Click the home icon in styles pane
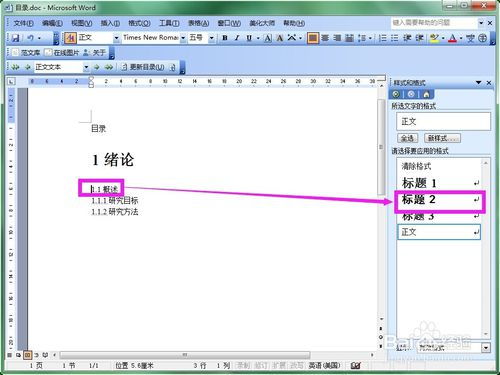The width and height of the screenshot is (500, 375). [x=426, y=94]
